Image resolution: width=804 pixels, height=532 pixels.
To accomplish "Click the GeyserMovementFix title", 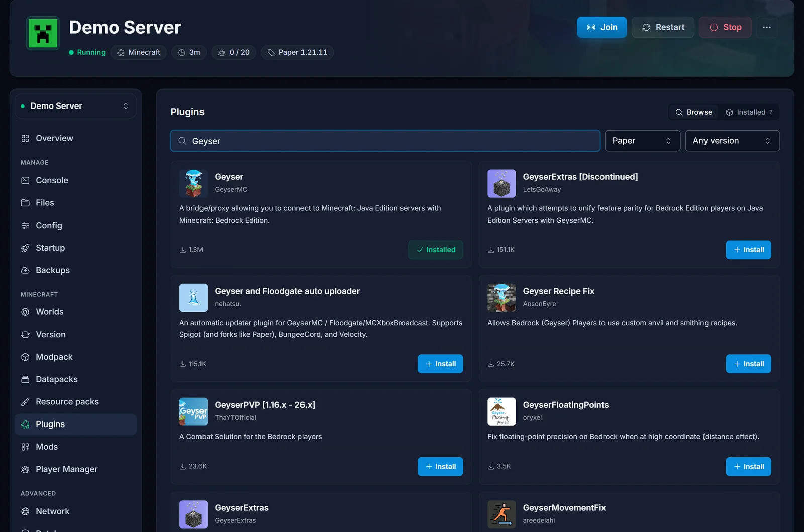I will click(564, 508).
